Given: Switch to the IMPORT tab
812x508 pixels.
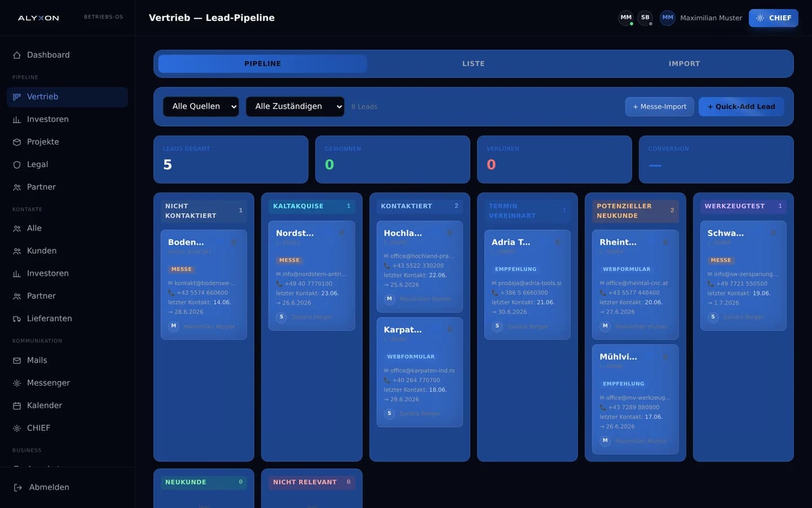Looking at the screenshot, I should tap(685, 64).
